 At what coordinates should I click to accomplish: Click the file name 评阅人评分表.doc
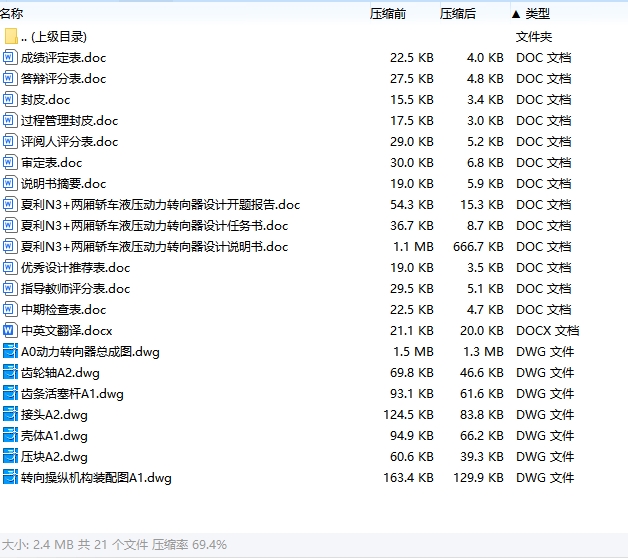(69, 141)
